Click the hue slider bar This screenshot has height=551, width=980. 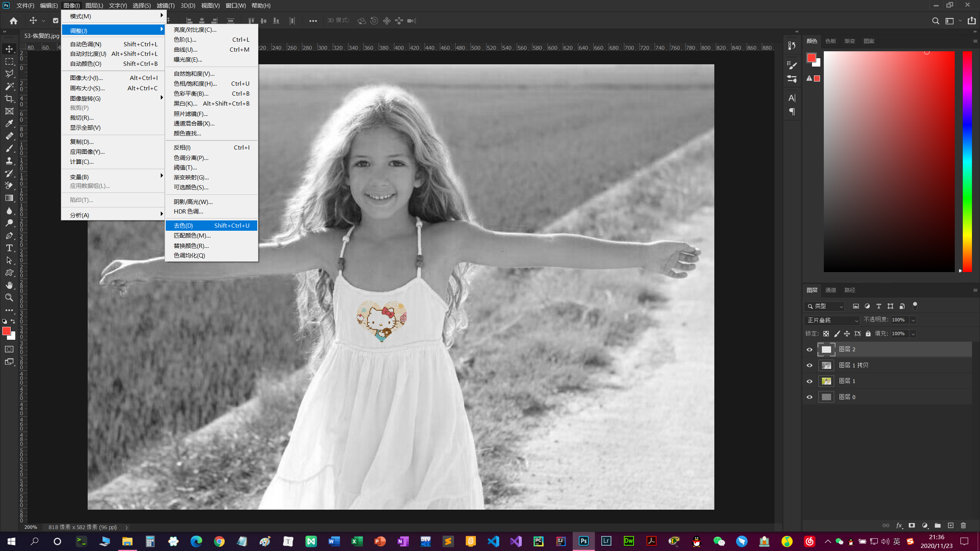(967, 161)
